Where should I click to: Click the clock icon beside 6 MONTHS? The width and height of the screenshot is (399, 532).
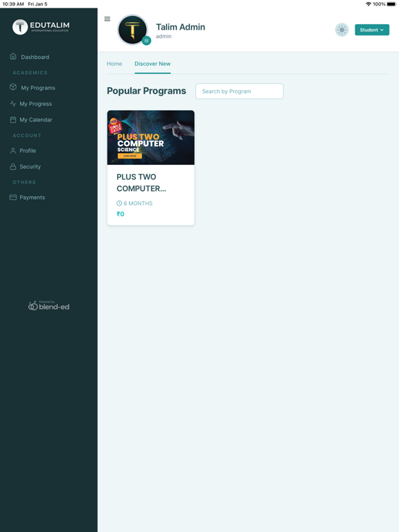[x=119, y=203]
